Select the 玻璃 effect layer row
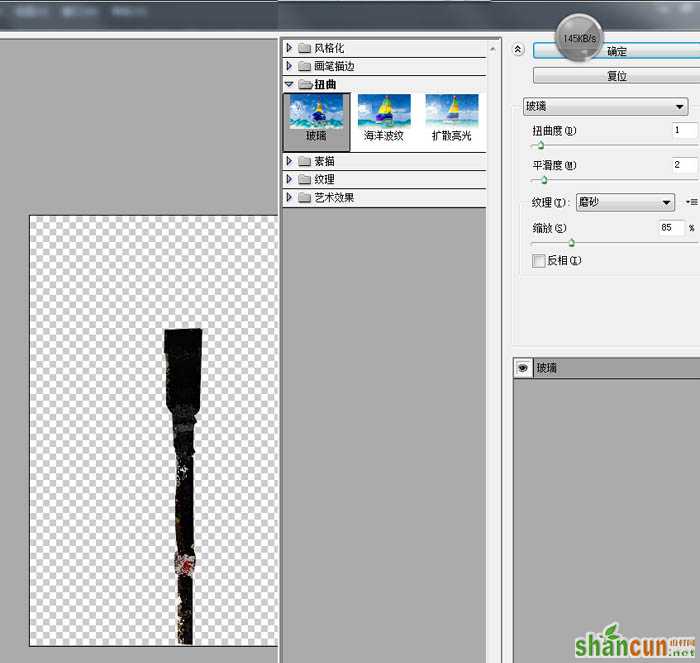Image resolution: width=700 pixels, height=663 pixels. [x=607, y=368]
